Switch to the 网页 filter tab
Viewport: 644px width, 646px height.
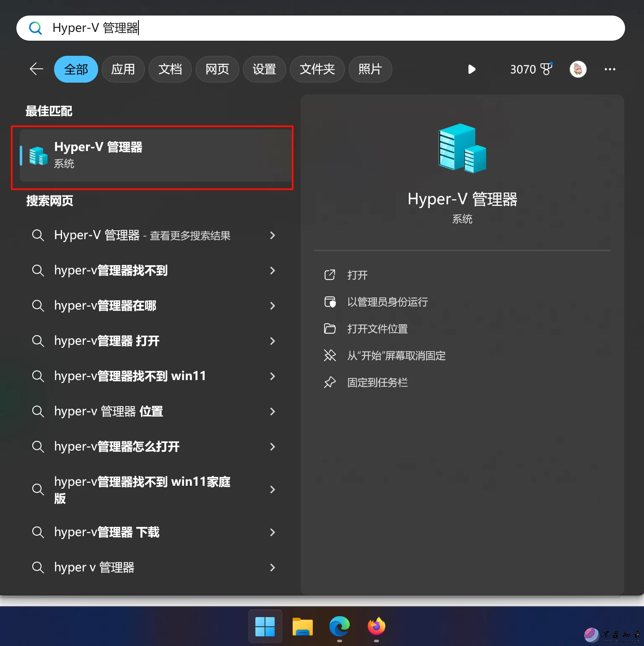click(x=217, y=69)
